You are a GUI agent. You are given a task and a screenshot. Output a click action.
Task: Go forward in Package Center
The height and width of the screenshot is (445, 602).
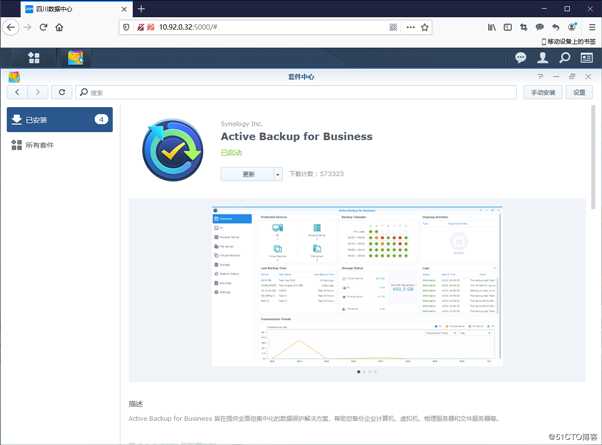[x=38, y=92]
